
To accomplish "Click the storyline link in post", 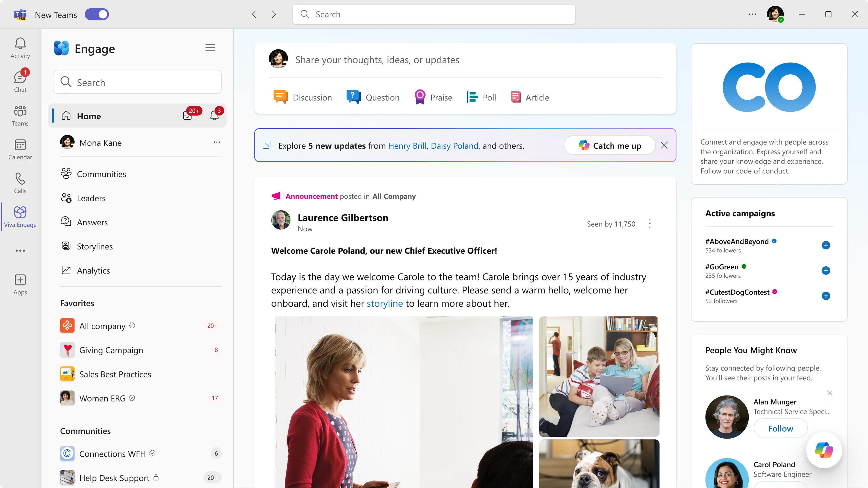I will pyautogui.click(x=385, y=303).
